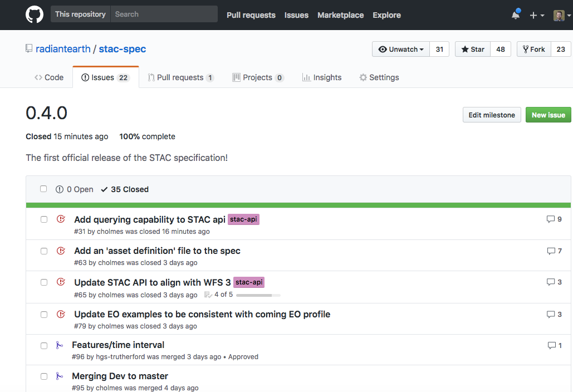Click closed-issue icon for 'Update EO examples'

(61, 314)
